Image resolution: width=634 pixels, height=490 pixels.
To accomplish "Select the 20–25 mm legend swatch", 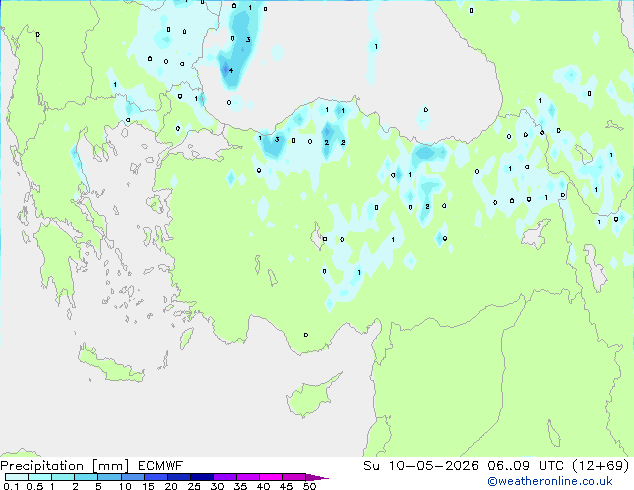I will pos(178,477).
